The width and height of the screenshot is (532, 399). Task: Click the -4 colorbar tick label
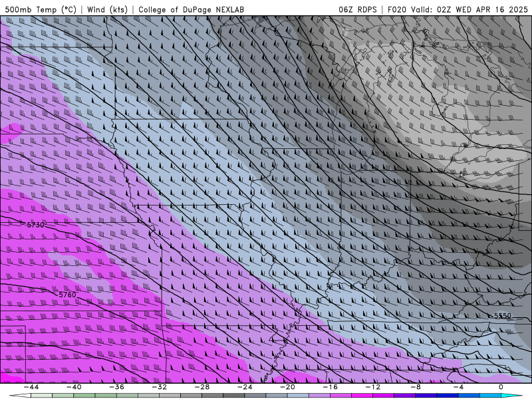(x=459, y=387)
